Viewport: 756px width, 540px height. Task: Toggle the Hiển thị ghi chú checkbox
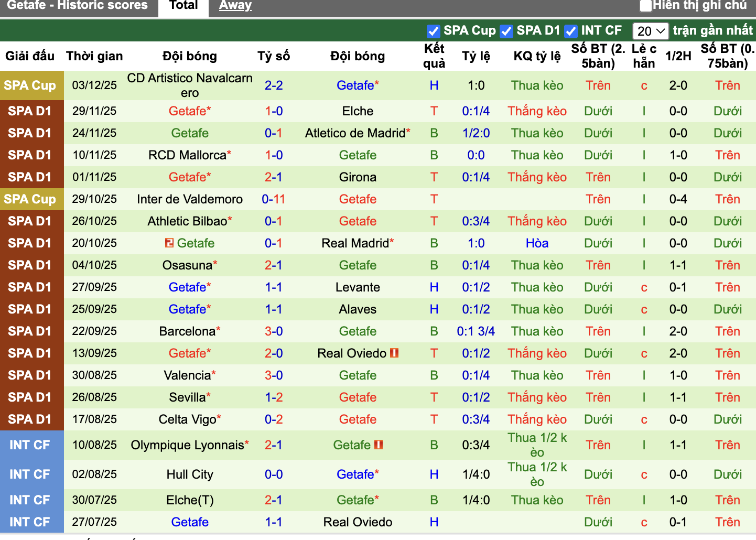pyautogui.click(x=646, y=6)
